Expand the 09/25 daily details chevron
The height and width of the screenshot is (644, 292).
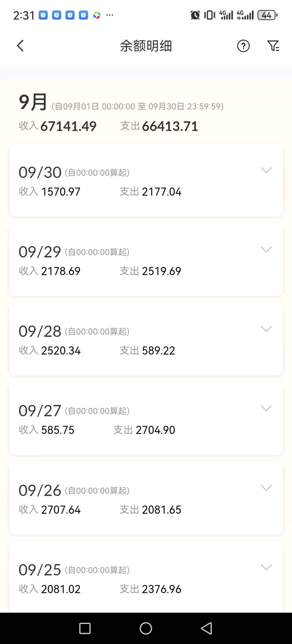pos(266,567)
